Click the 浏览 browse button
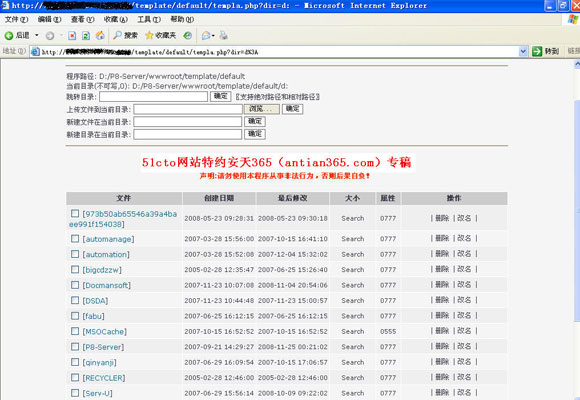580x400 pixels. pyautogui.click(x=261, y=109)
